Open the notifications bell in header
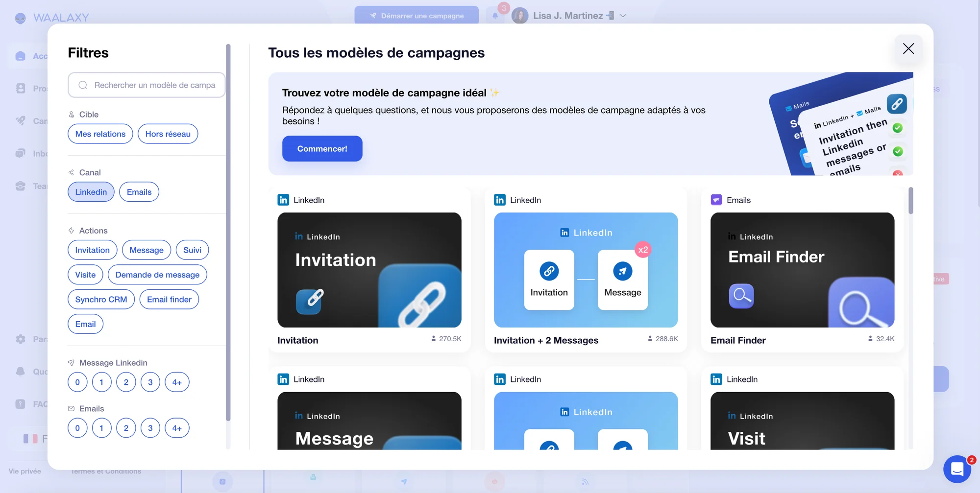Screen dimensions: 980x493 pos(495,16)
